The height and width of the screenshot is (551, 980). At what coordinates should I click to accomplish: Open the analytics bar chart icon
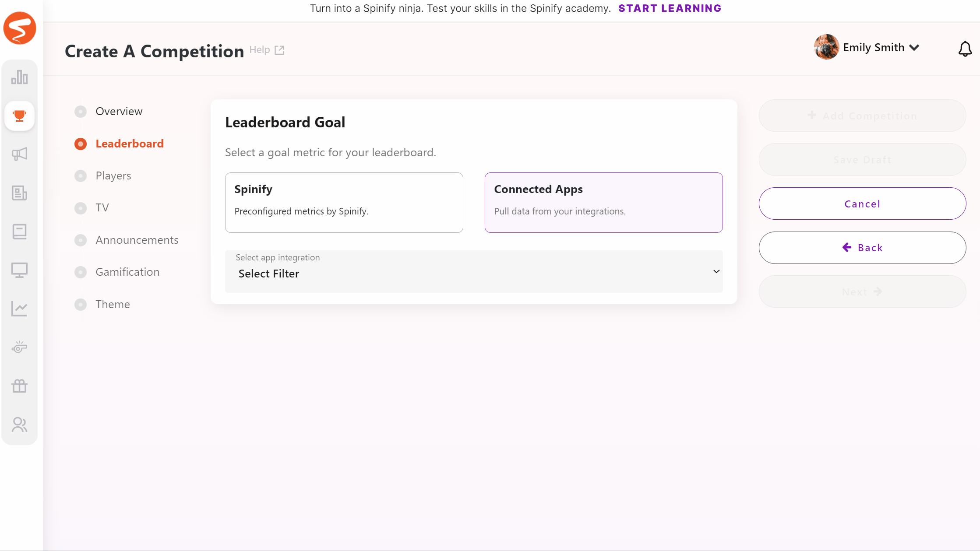pos(20,77)
